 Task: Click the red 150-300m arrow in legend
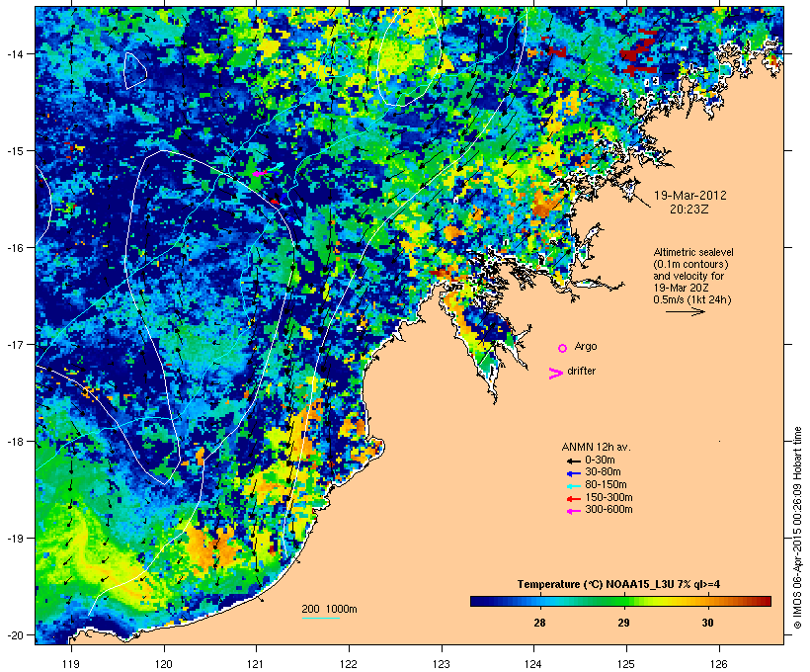pyautogui.click(x=573, y=498)
